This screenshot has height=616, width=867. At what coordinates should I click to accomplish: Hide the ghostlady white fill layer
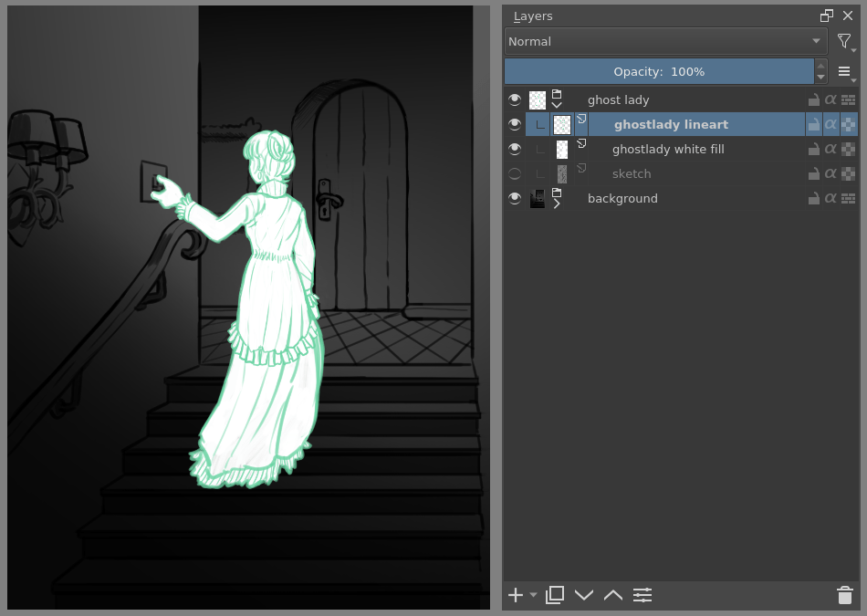click(x=515, y=149)
